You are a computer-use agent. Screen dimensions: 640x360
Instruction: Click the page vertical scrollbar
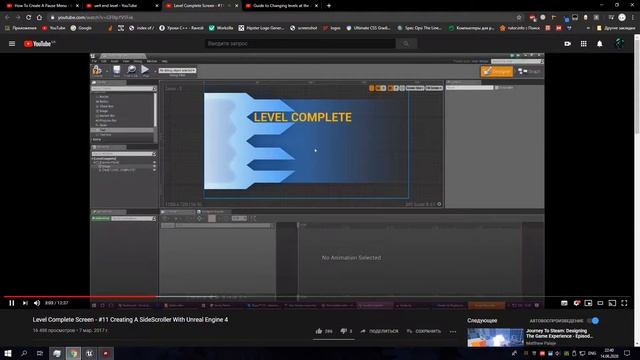[x=637, y=86]
